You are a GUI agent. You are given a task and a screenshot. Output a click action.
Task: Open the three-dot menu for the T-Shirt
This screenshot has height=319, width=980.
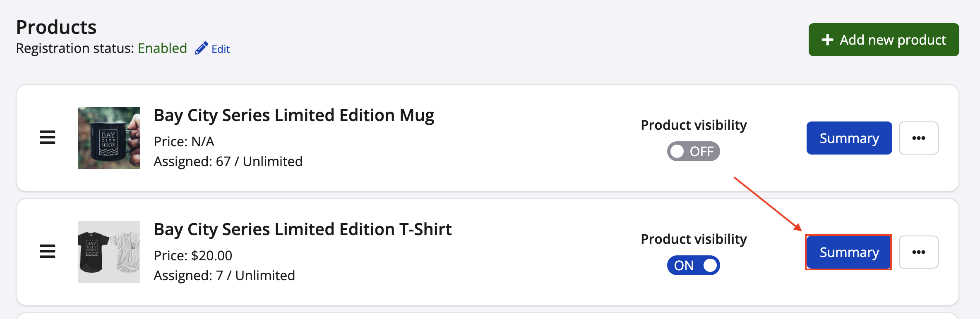(x=918, y=252)
